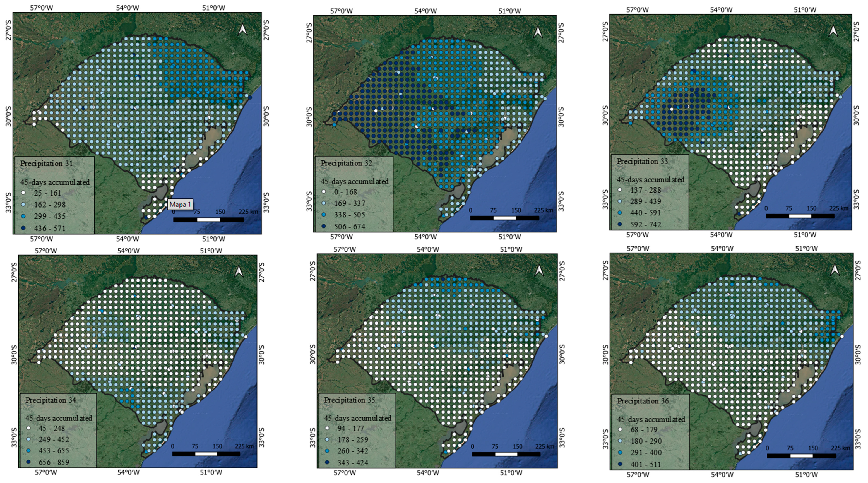Select the 592 - 742 legend symbol
Image resolution: width=868 pixels, height=483 pixels.
tap(620, 224)
